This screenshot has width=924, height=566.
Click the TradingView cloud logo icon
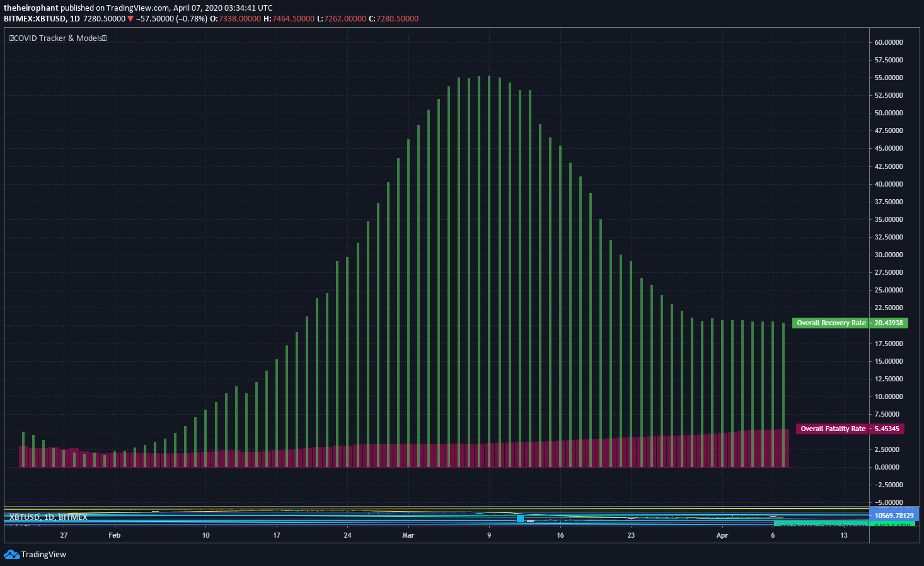(x=11, y=554)
